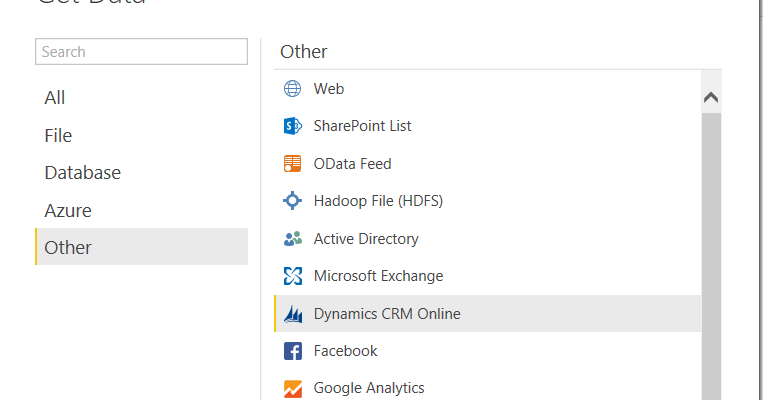Select the Other category
Screen dimensions: 763x400
[x=141, y=247]
